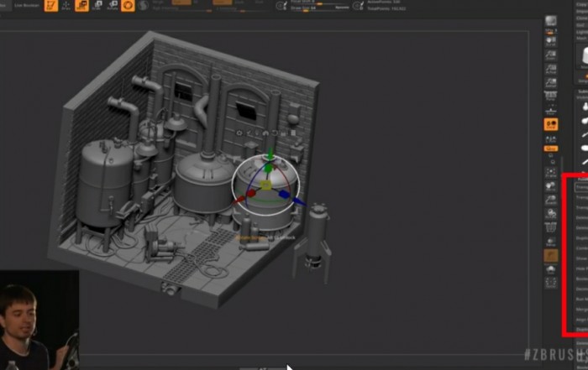
Task: Frame the model with the Frame icon
Action: (x=551, y=172)
